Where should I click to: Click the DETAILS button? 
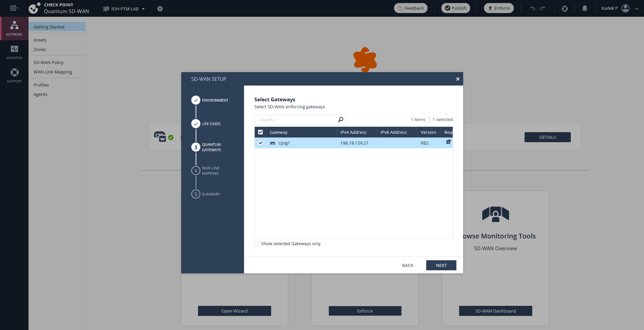[x=548, y=137]
